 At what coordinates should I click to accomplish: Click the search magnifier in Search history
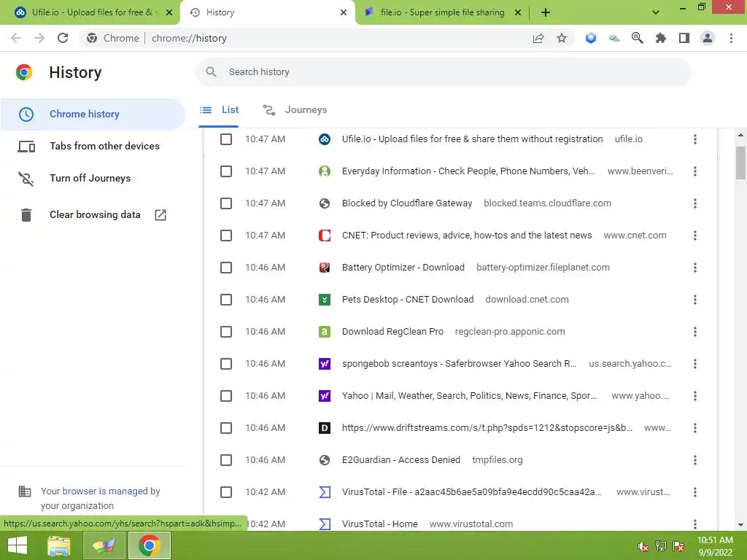point(211,72)
